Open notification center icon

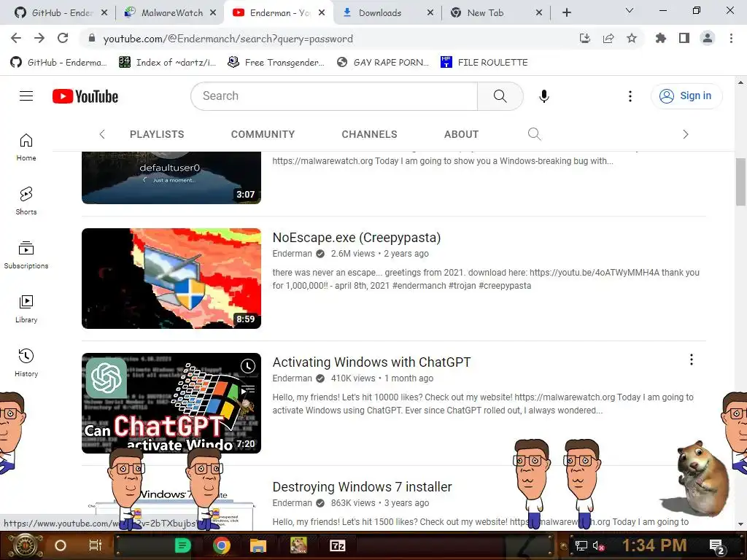click(717, 546)
